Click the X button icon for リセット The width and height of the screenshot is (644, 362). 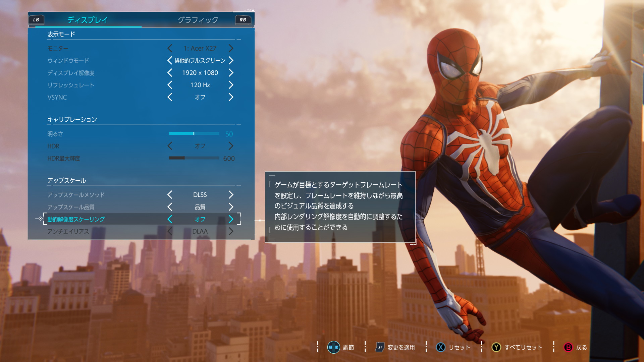click(441, 347)
